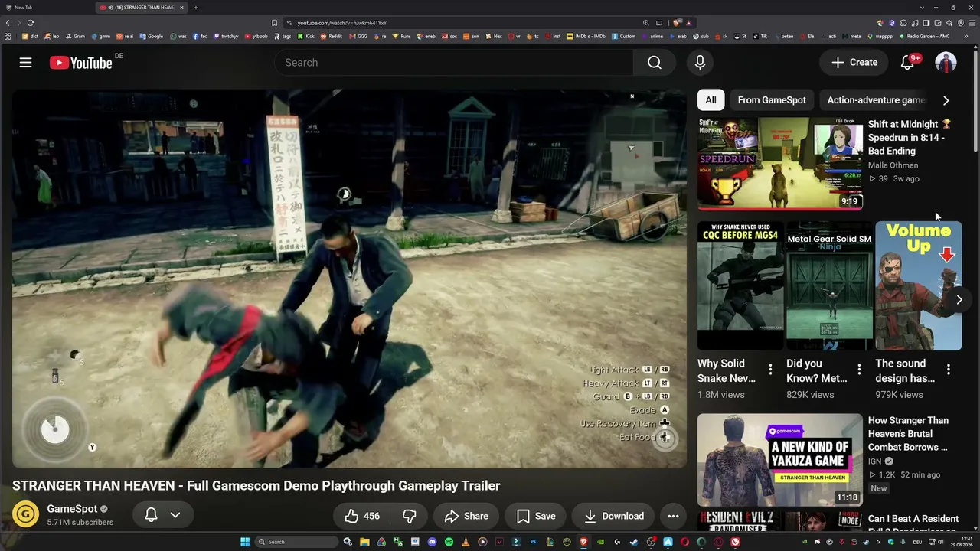980x551 pixels.
Task: Open Photoshop from the taskbar
Action: (x=533, y=542)
